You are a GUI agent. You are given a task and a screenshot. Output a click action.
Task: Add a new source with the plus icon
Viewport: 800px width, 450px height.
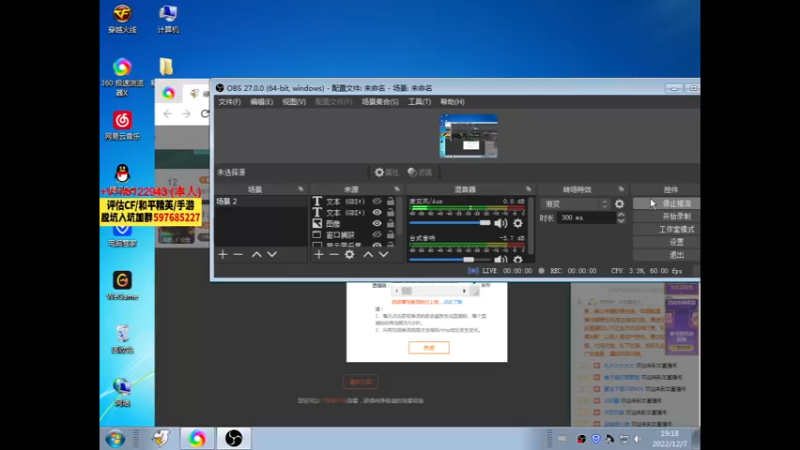pos(319,254)
